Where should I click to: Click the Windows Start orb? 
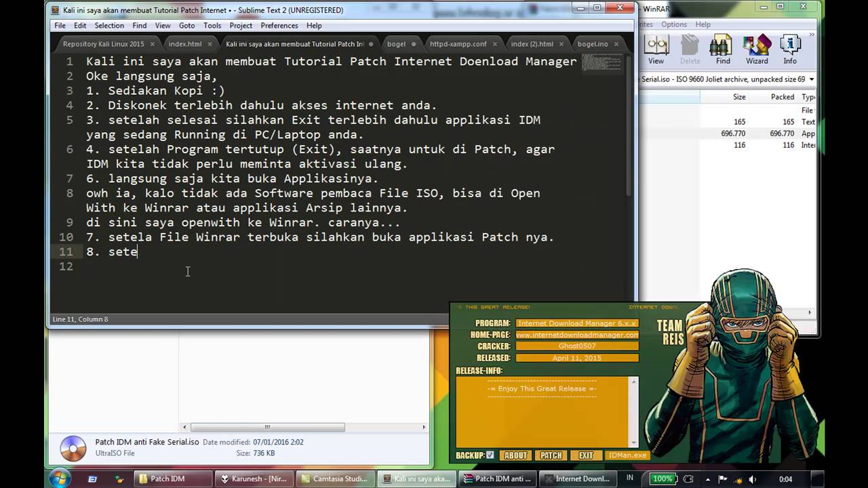click(x=59, y=479)
